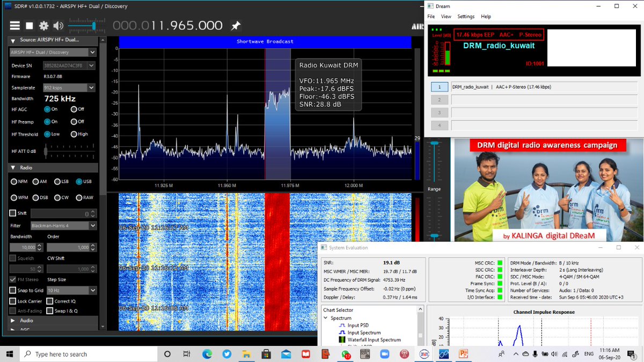Select DSB demodulation mode
Image resolution: width=644 pixels, height=362 pixels.
(35, 197)
